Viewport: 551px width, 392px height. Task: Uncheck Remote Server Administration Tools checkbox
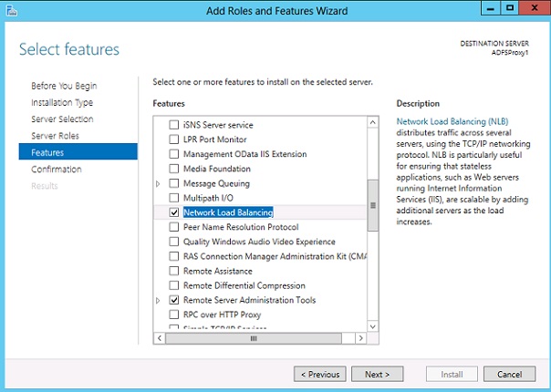pos(174,300)
